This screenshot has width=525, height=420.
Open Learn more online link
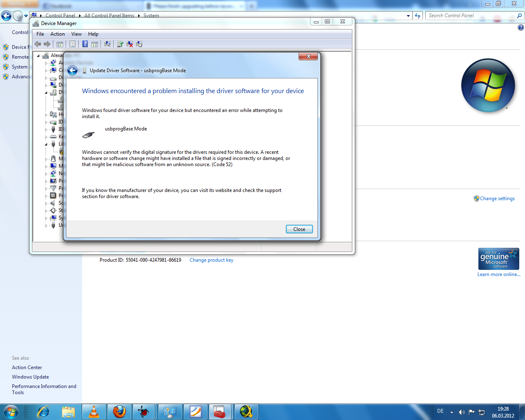tap(499, 274)
